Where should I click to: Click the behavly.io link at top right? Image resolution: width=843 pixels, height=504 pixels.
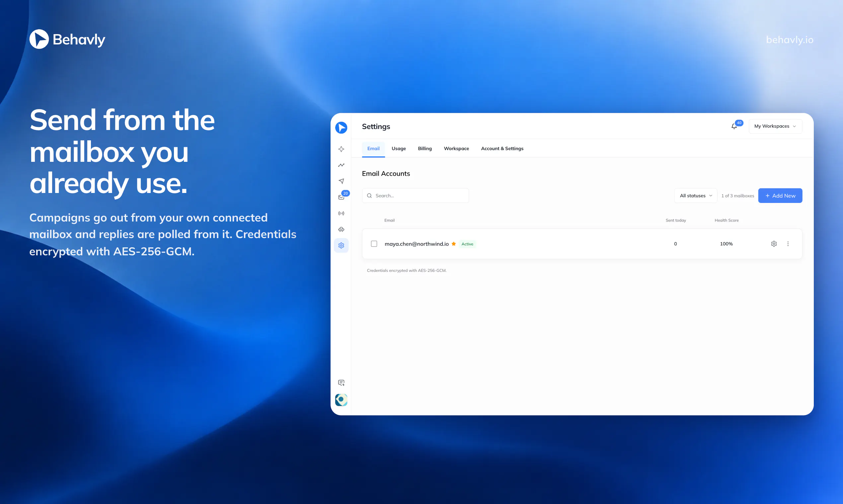pos(789,40)
